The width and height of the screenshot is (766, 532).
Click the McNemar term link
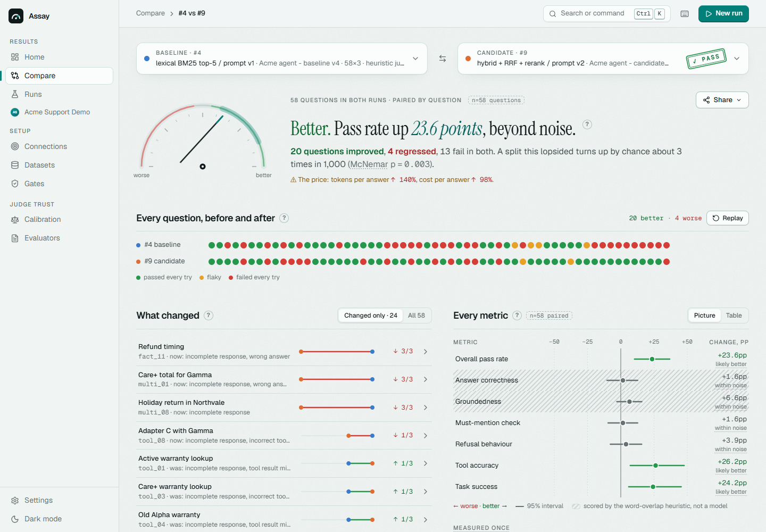[x=369, y=164]
